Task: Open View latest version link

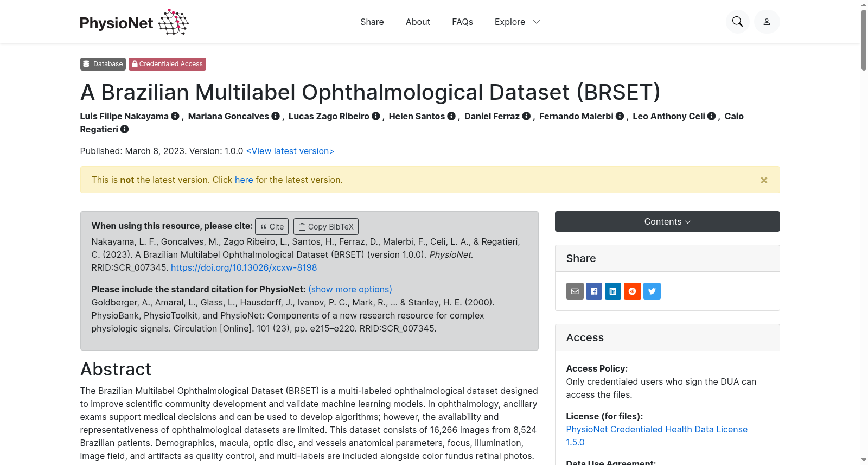Action: click(x=290, y=151)
